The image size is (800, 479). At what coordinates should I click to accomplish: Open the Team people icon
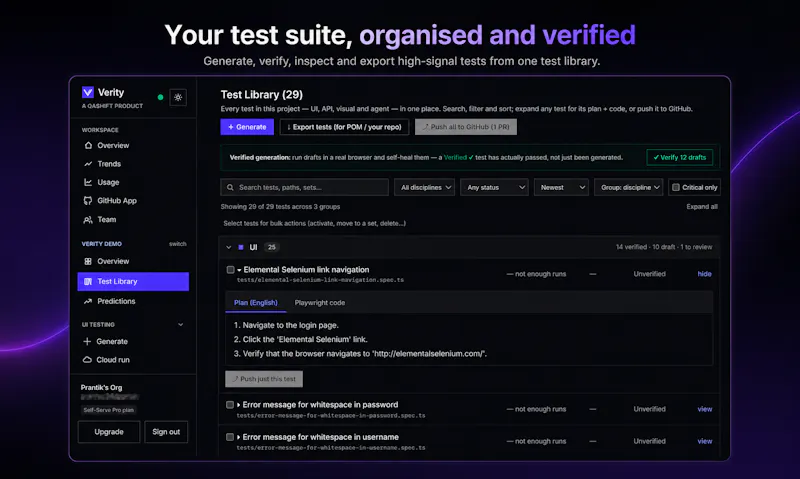tap(88, 219)
